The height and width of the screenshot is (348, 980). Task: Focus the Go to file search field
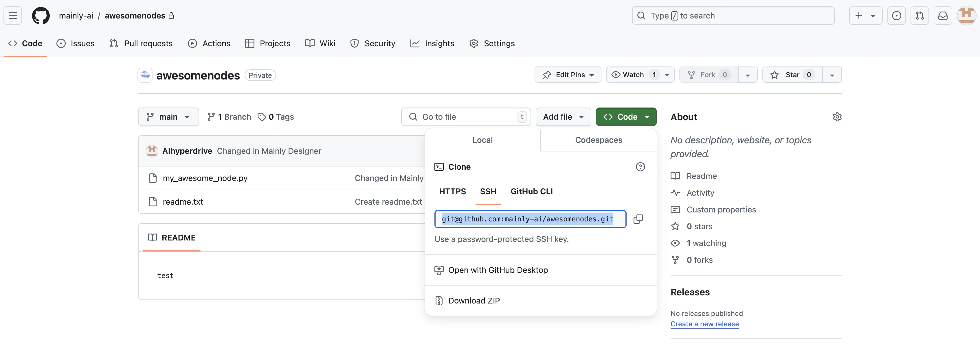coord(466,117)
